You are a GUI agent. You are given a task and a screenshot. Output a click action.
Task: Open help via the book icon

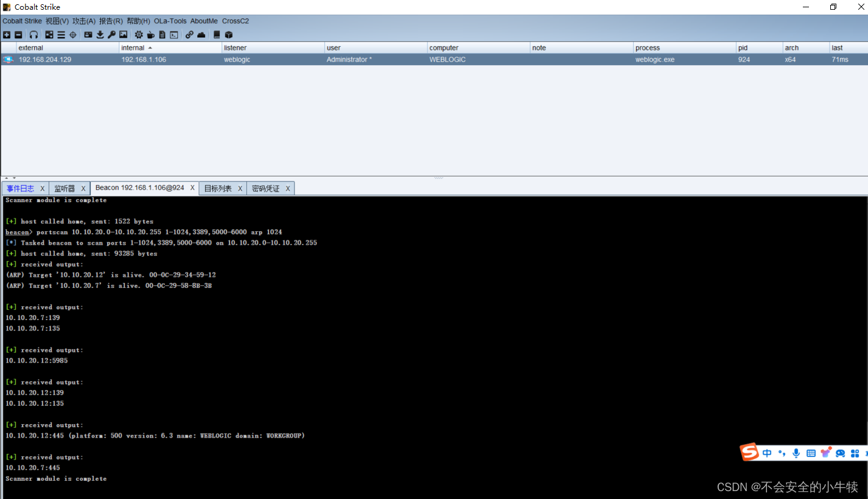tap(217, 35)
